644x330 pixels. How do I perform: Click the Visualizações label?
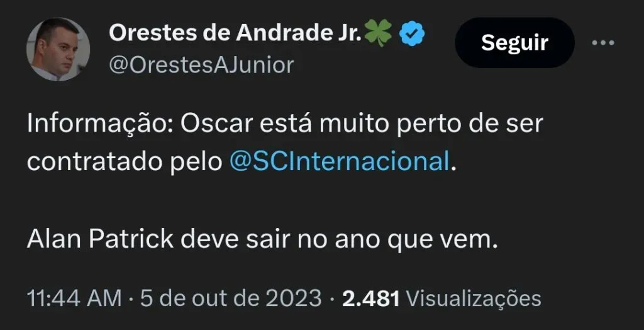pos(474,299)
